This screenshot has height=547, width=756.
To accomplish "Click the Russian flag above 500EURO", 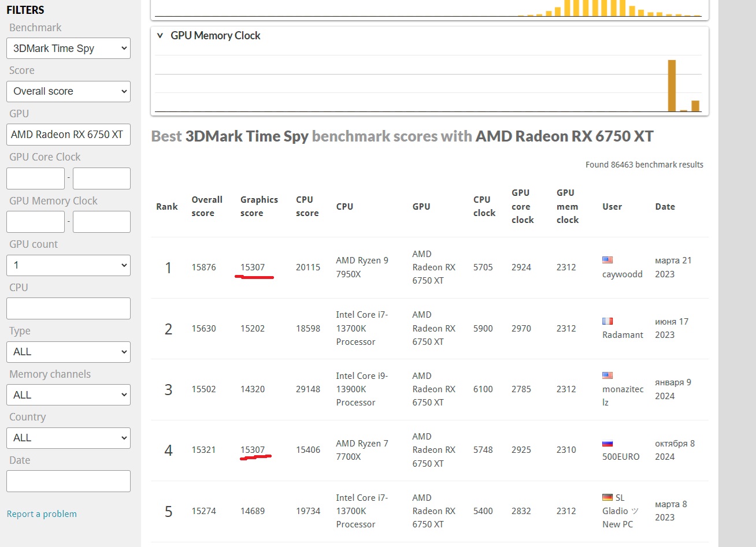I will [607, 444].
